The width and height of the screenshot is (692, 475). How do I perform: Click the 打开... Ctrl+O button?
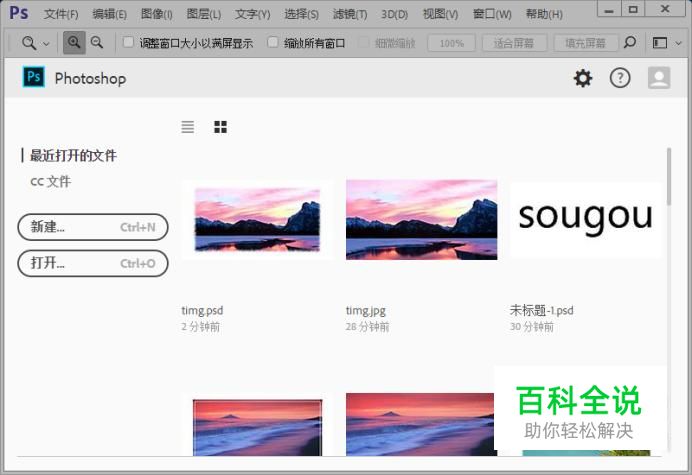coord(93,264)
